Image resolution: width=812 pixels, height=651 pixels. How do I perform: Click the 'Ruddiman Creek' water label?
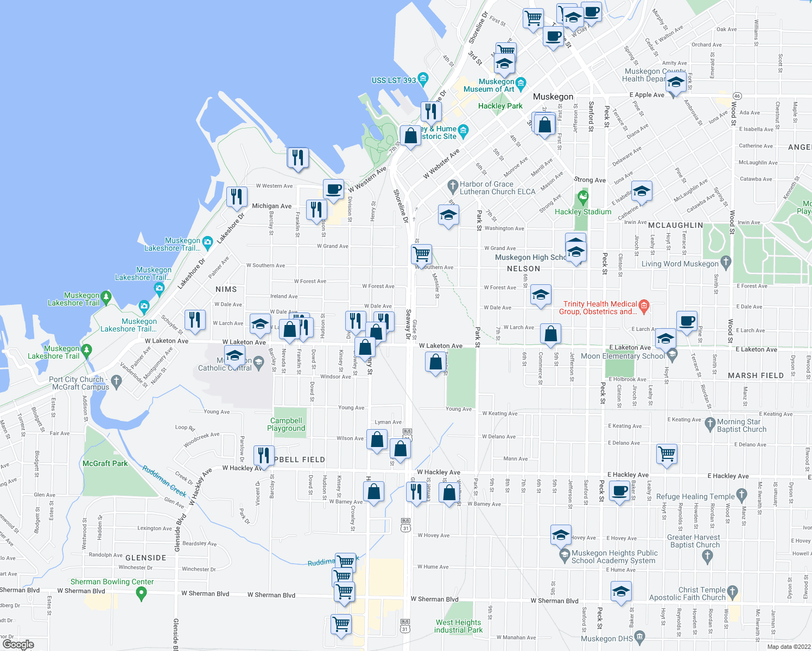pos(164,481)
